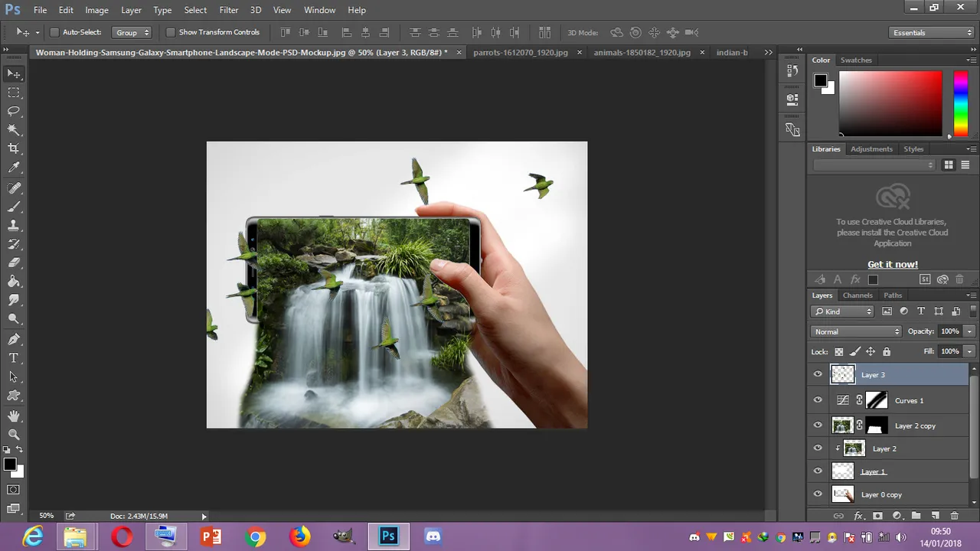Viewport: 980px width, 551px height.
Task: Toggle lock all padlock icon
Action: click(x=887, y=352)
